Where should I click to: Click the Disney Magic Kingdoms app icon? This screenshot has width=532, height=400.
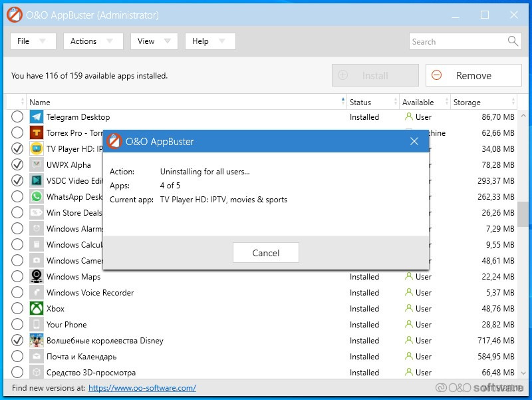tap(37, 340)
